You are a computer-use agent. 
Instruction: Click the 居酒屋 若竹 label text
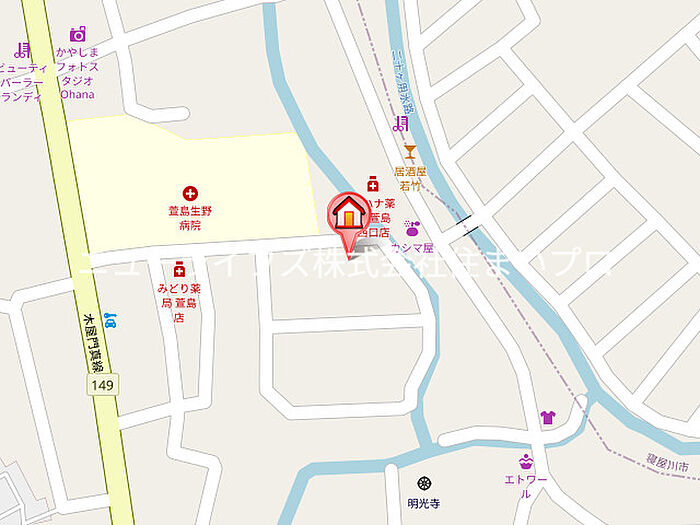410,179
